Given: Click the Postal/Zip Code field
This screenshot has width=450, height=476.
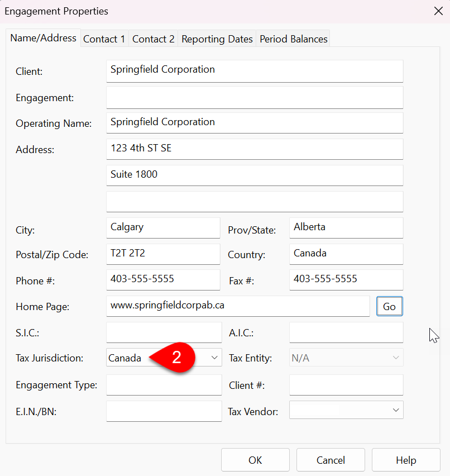Looking at the screenshot, I should (163, 254).
